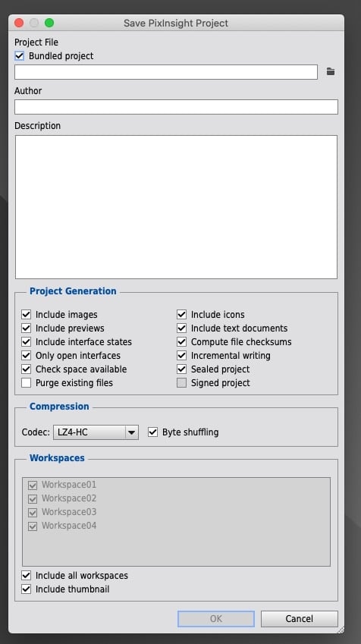This screenshot has width=361, height=644.
Task: Focus the project file path field
Action: click(166, 72)
